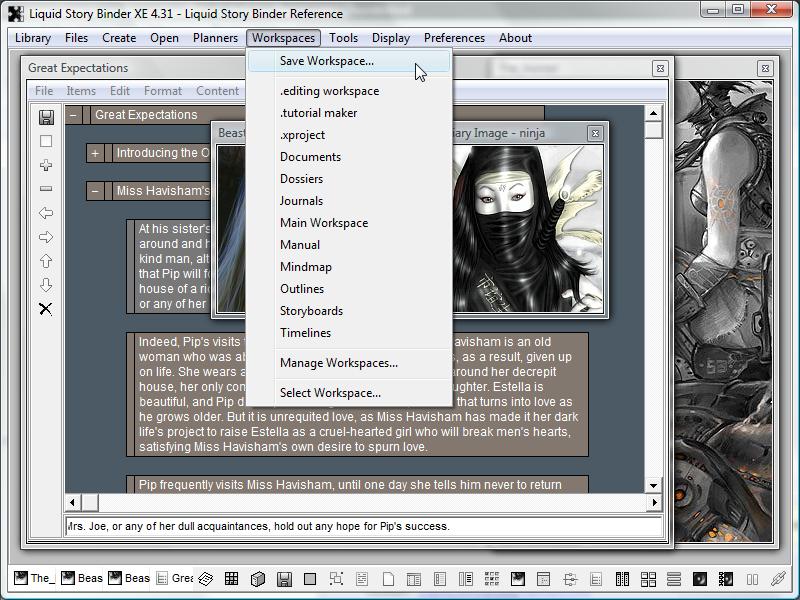Click the left arrow icon in outline toolbar
Image resolution: width=800 pixels, height=600 pixels.
[x=46, y=213]
